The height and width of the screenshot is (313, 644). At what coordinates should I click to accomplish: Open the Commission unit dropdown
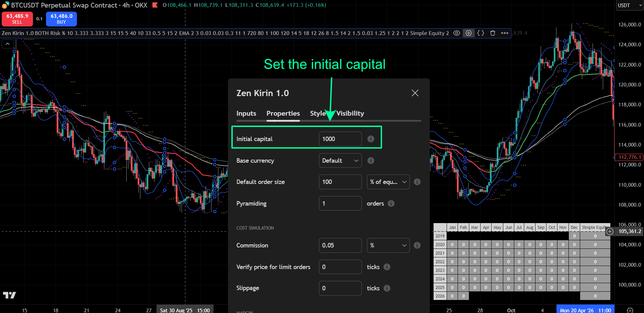pyautogui.click(x=388, y=245)
